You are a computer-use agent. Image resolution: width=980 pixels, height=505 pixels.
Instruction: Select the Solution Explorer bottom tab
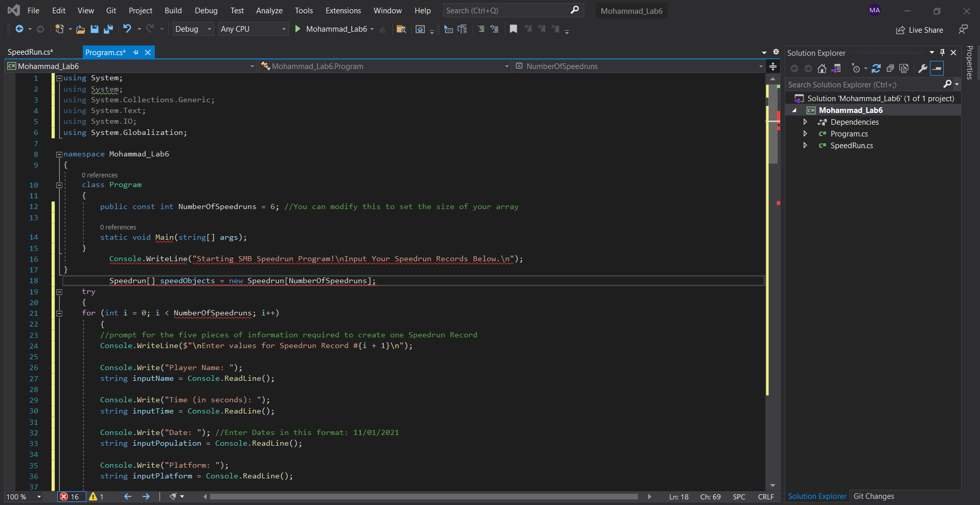point(817,496)
